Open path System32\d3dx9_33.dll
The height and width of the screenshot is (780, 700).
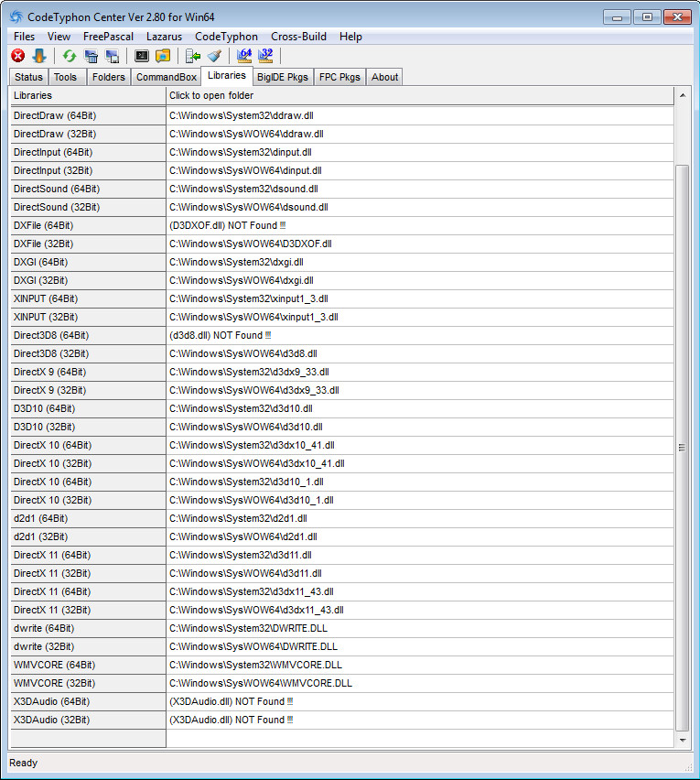[420, 372]
